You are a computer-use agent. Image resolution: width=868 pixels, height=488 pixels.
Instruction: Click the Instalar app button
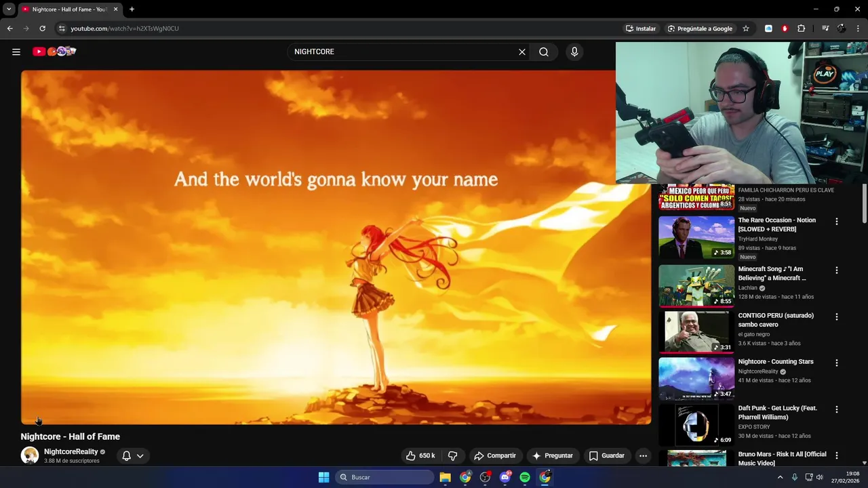[x=641, y=28]
